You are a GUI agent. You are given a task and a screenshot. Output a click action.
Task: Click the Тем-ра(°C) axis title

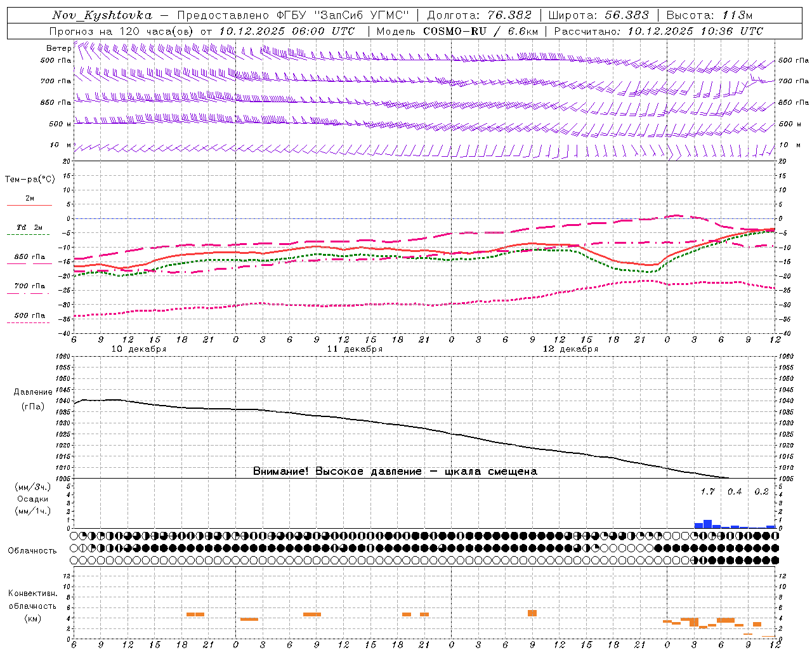(x=30, y=180)
